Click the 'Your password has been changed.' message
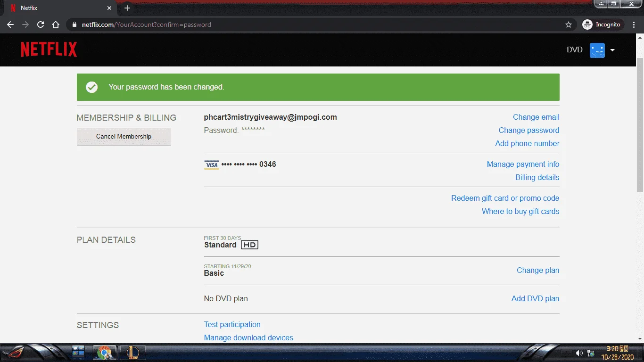The width and height of the screenshot is (644, 362). pos(166,87)
